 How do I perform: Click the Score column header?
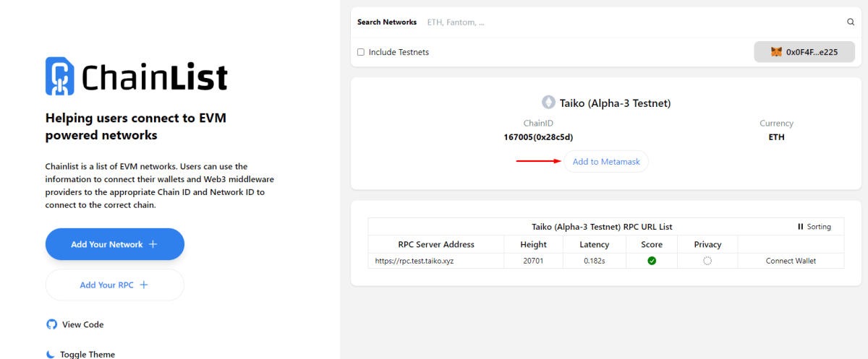[x=652, y=244]
